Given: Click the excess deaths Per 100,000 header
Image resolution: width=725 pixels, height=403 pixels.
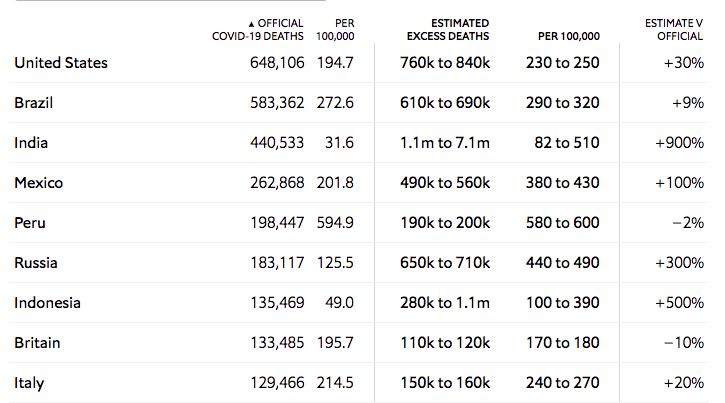Looking at the screenshot, I should [x=569, y=36].
